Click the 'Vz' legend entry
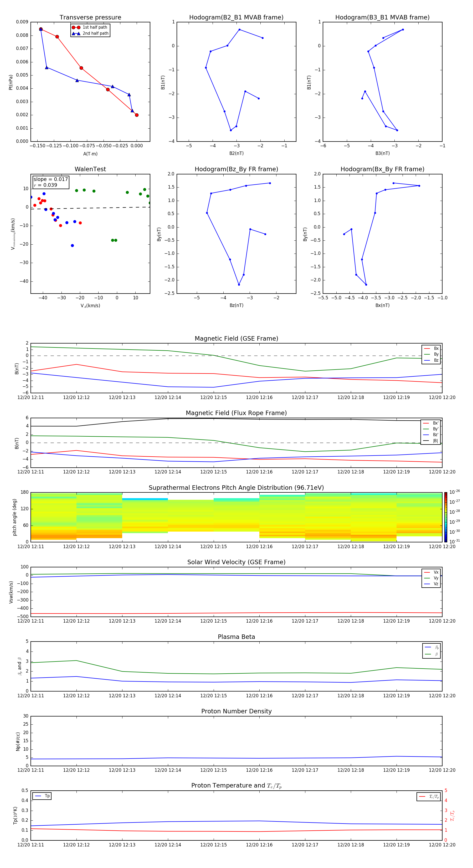 coord(431,584)
